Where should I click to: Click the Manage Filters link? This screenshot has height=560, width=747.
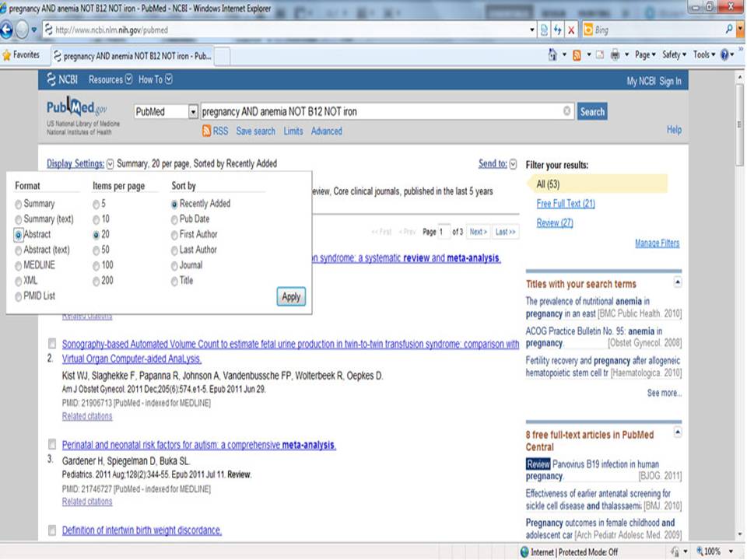coord(657,243)
